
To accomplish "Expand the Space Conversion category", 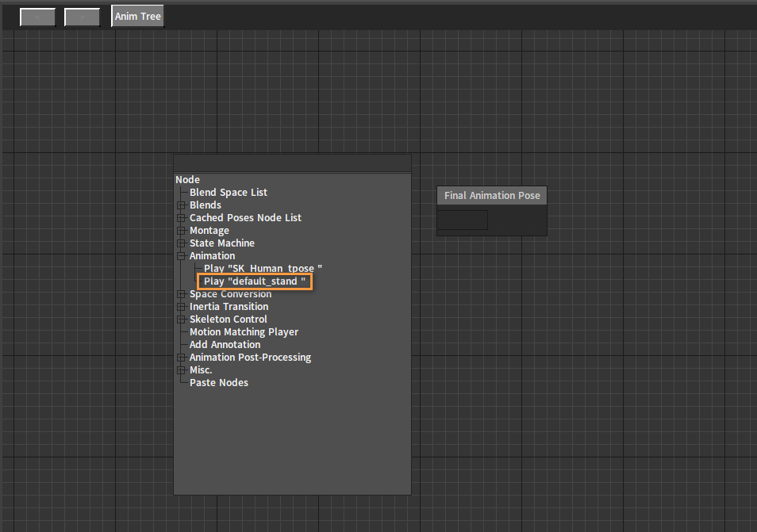I will (181, 293).
